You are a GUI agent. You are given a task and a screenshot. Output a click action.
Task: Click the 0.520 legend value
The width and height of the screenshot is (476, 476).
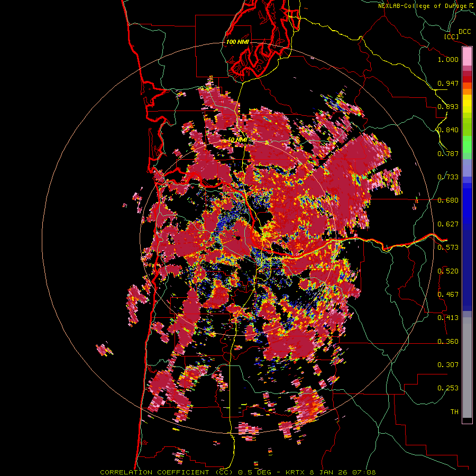(x=448, y=271)
